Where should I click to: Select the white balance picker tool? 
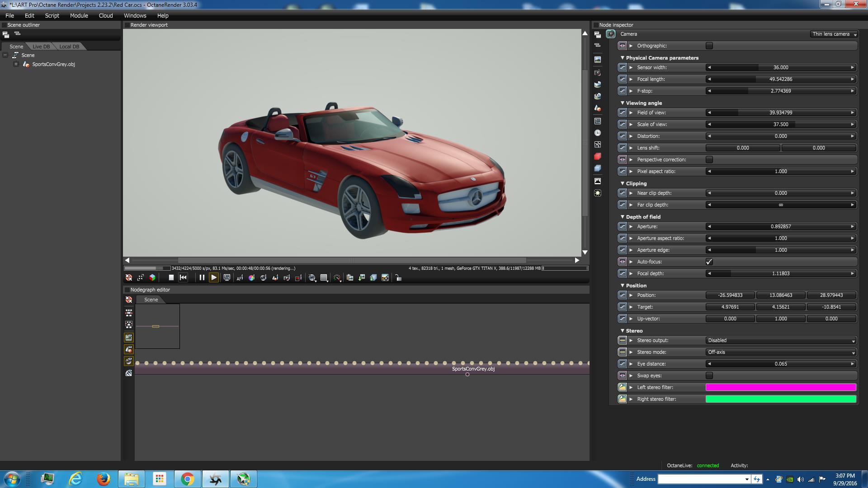251,278
